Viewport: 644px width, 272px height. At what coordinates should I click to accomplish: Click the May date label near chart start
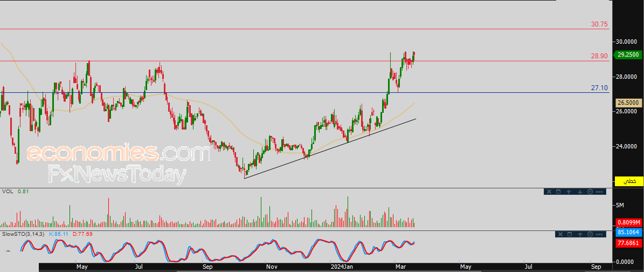point(82,267)
